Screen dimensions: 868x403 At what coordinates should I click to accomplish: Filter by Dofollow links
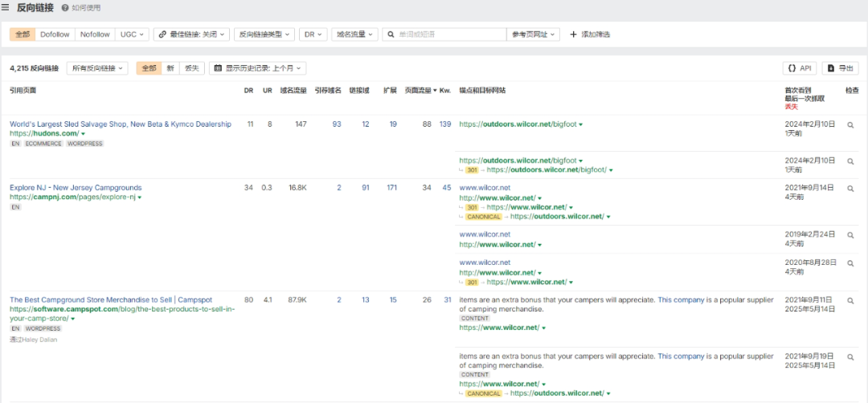55,35
